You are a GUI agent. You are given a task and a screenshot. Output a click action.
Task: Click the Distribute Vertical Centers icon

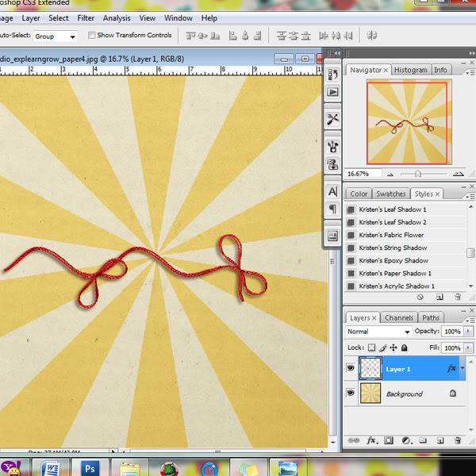(294, 36)
